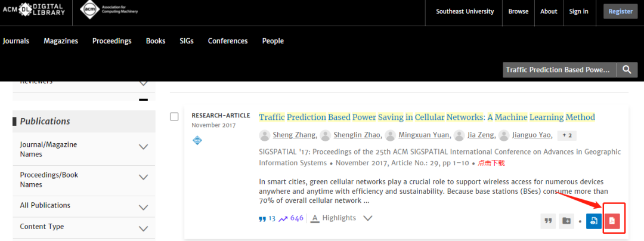
Task: Click the search magnifier icon
Action: 626,70
